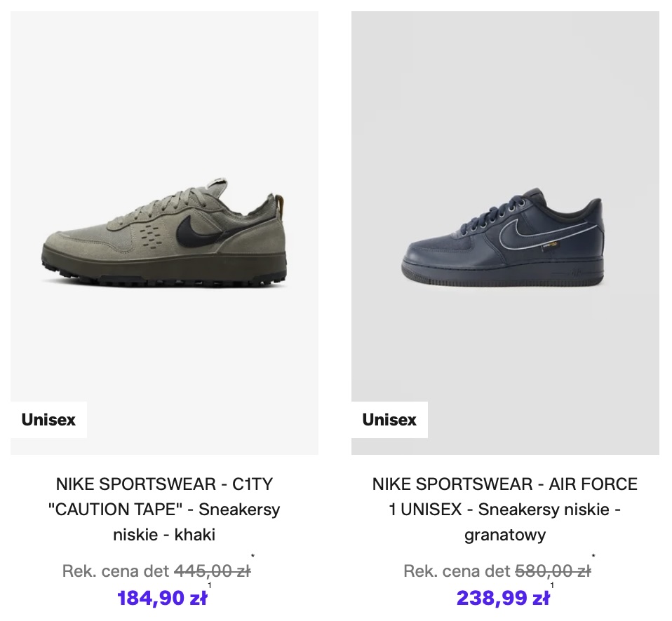Click footnote marker 1 beside 238,99 zł
672x621 pixels.
(552, 585)
